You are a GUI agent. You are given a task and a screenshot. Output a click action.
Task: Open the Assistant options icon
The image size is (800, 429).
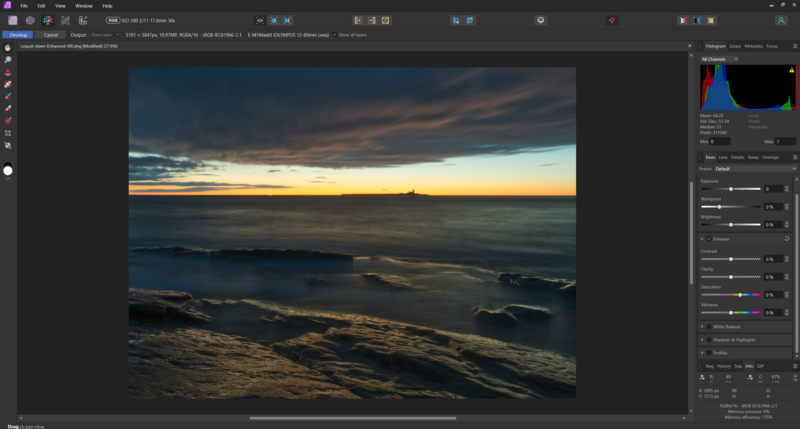(541, 20)
